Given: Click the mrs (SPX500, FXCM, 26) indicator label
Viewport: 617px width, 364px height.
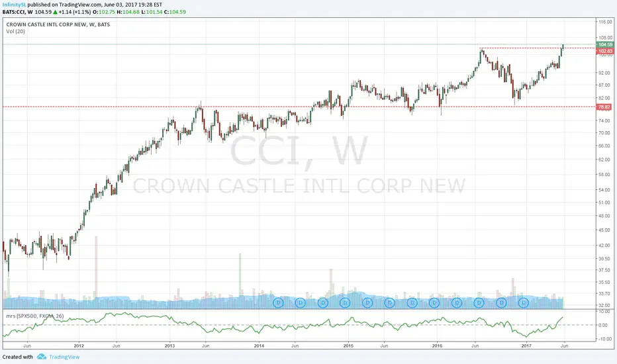Looking at the screenshot, I should pyautogui.click(x=35, y=316).
